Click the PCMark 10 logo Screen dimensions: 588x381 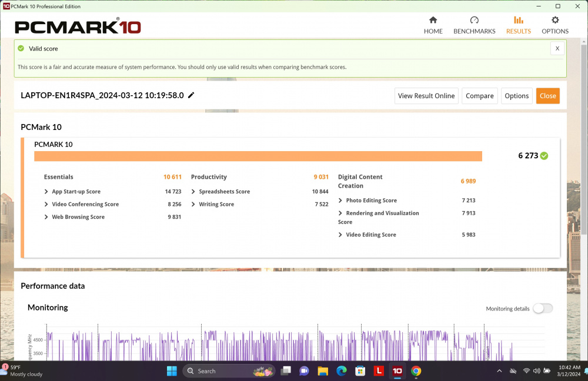coord(78,26)
